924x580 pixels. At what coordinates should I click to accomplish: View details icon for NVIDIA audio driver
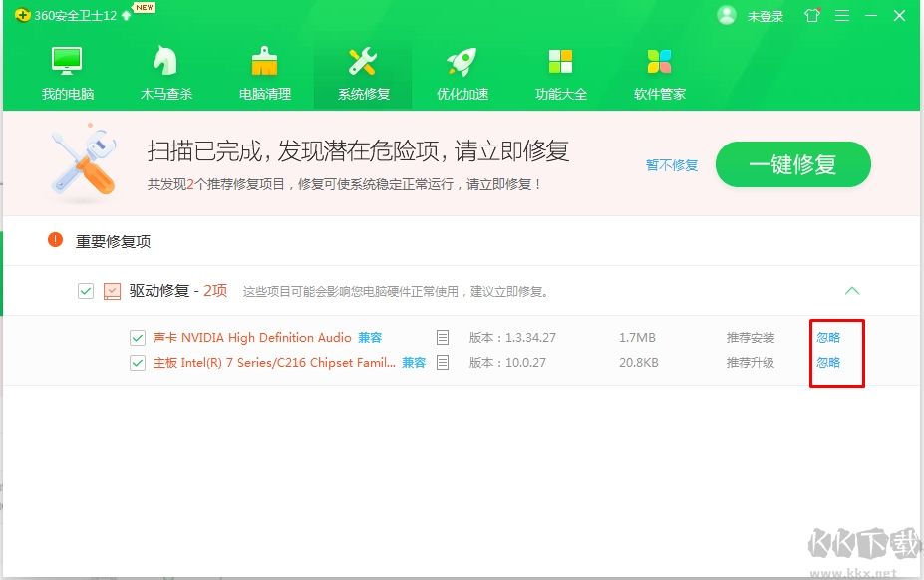[443, 338]
